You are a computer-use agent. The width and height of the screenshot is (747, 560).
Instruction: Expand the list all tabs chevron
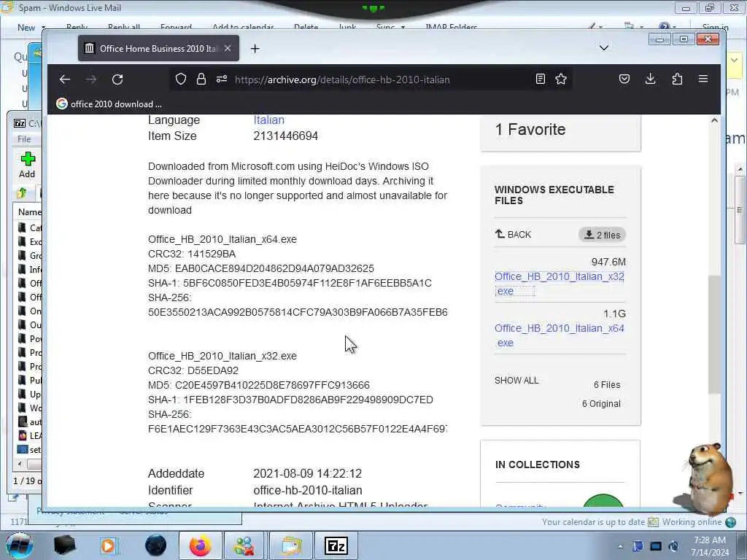coord(603,48)
